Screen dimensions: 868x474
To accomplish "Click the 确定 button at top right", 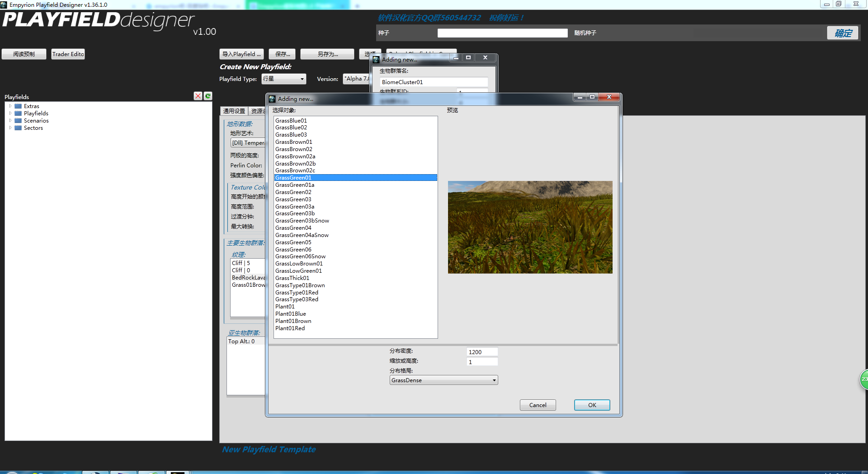I will [843, 33].
